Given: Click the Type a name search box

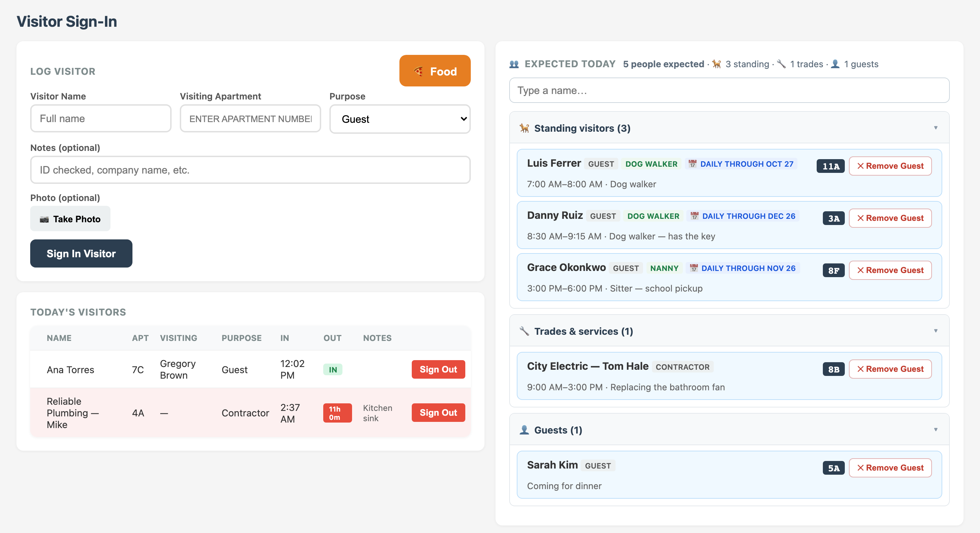Looking at the screenshot, I should tap(729, 90).
